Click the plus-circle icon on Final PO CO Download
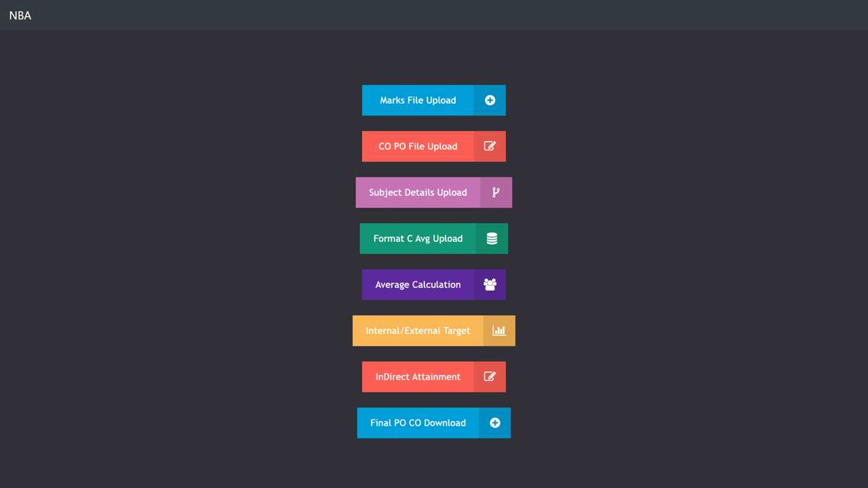The height and width of the screenshot is (488, 868). click(x=494, y=423)
